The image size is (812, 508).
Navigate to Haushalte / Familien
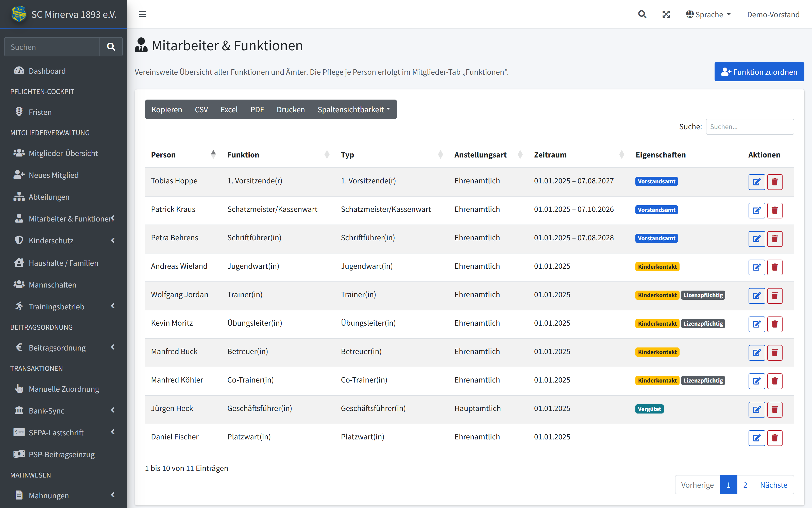63,263
